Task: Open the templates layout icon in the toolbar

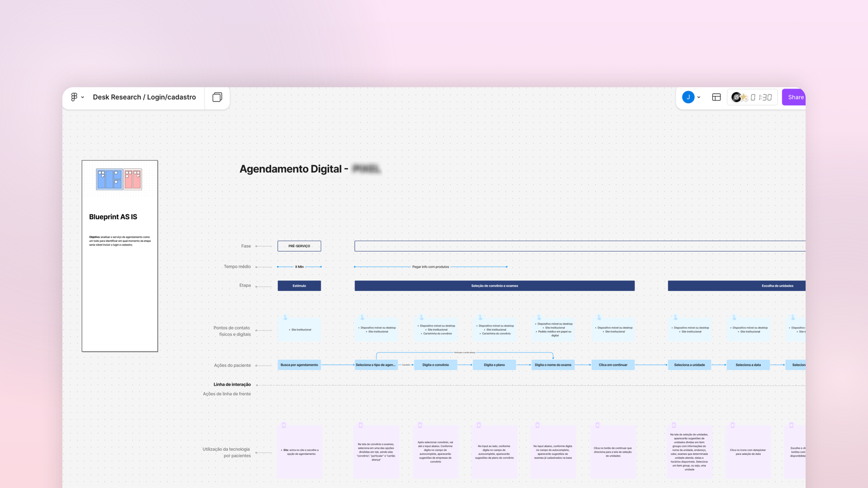Action: (716, 97)
